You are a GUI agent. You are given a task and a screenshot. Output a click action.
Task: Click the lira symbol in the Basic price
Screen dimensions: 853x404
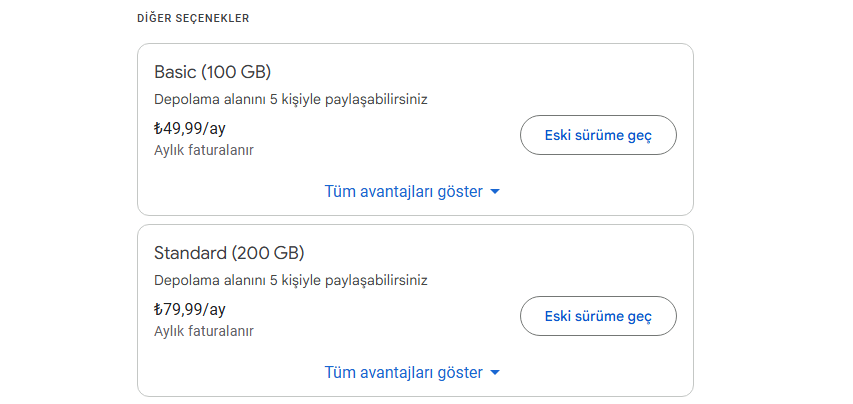(158, 129)
